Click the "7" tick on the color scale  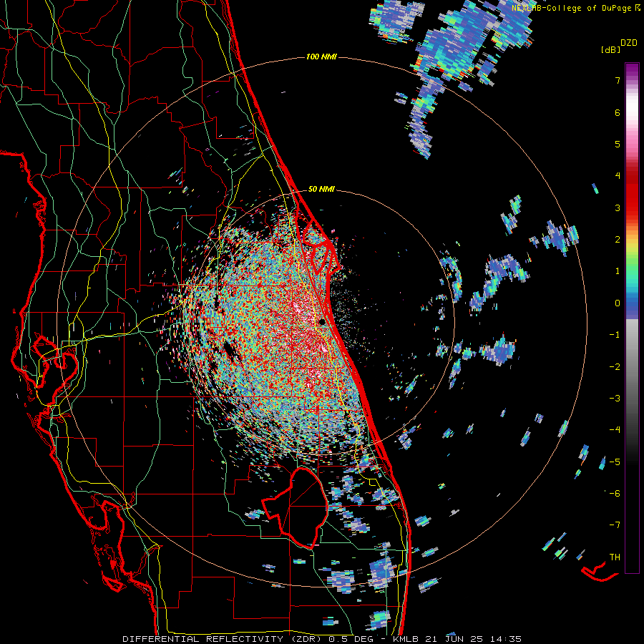coord(618,80)
